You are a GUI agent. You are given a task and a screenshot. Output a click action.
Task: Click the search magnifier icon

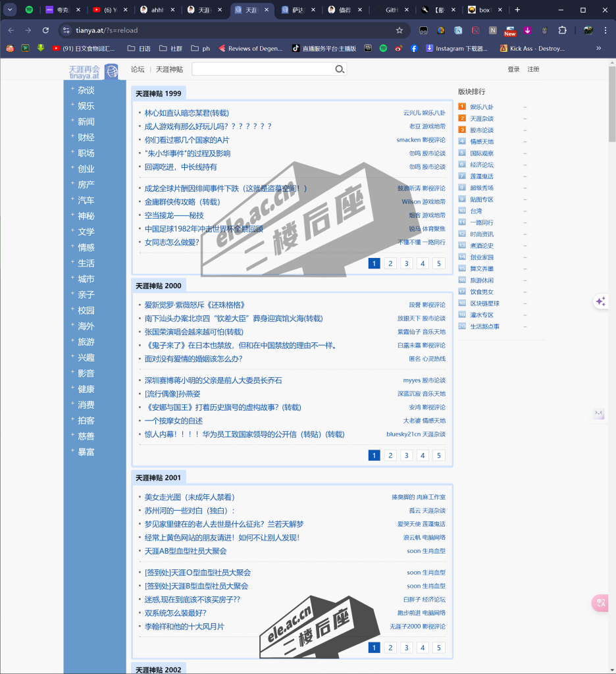pos(339,68)
